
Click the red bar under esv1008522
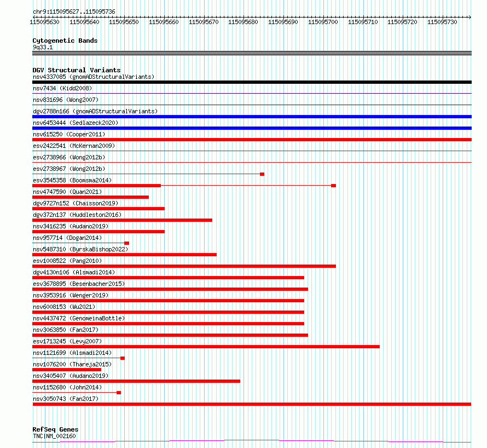click(x=184, y=266)
